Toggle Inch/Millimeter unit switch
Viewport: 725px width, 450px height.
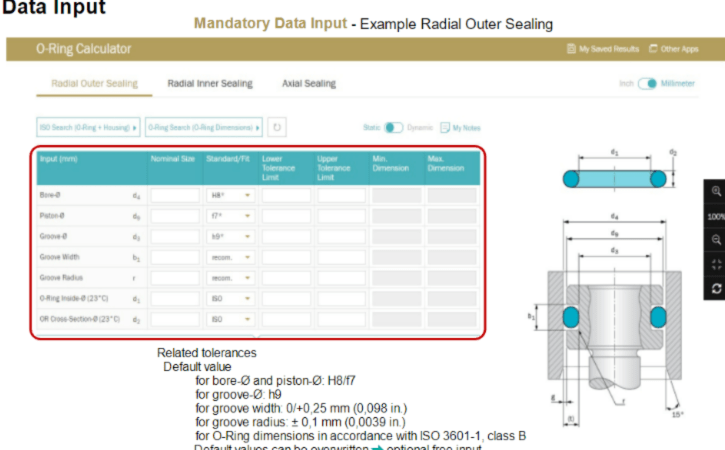click(647, 84)
